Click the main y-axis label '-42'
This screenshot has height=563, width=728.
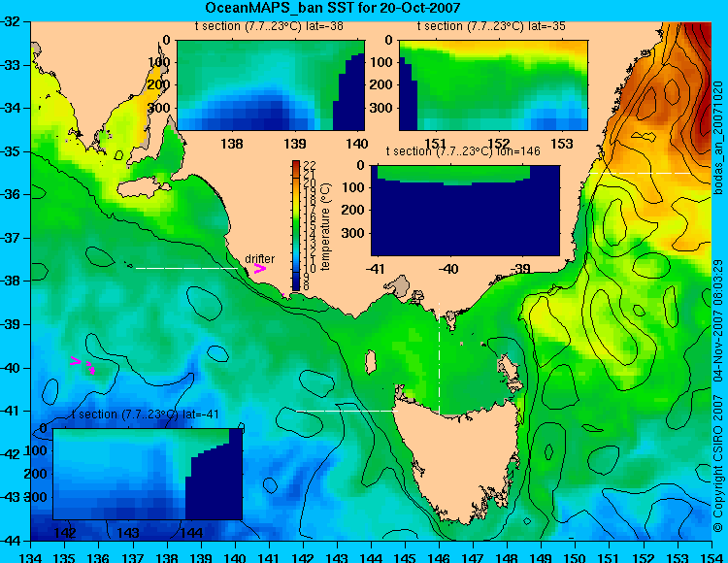coord(10,454)
